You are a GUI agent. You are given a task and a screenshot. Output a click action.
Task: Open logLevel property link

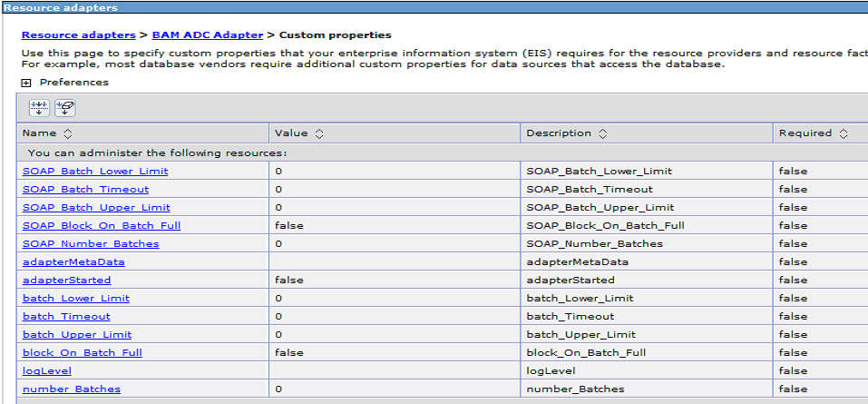pos(47,370)
